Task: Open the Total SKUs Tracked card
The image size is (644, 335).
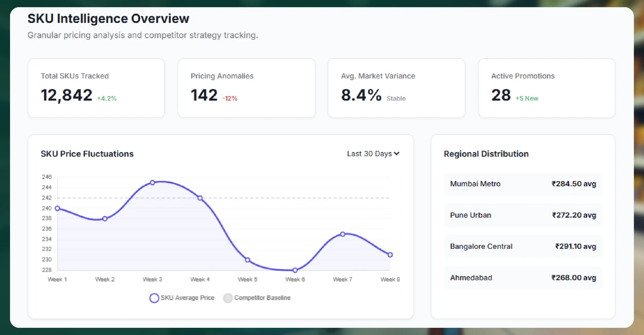Action: 96,88
